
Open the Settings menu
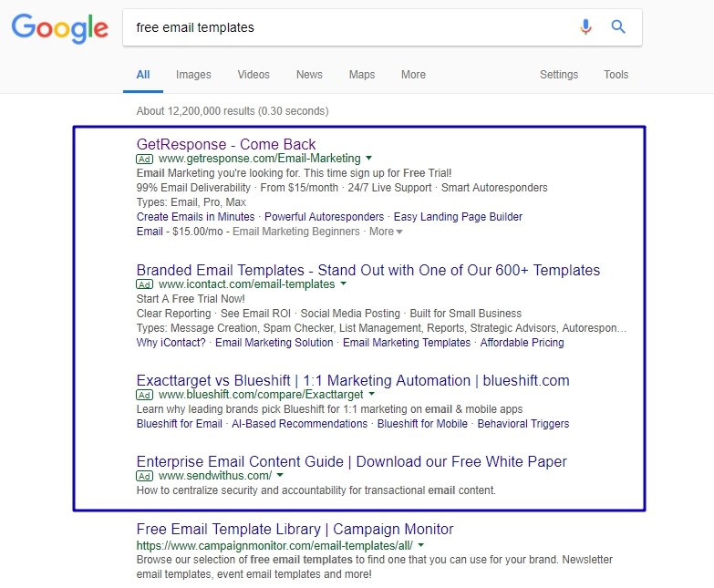point(559,75)
